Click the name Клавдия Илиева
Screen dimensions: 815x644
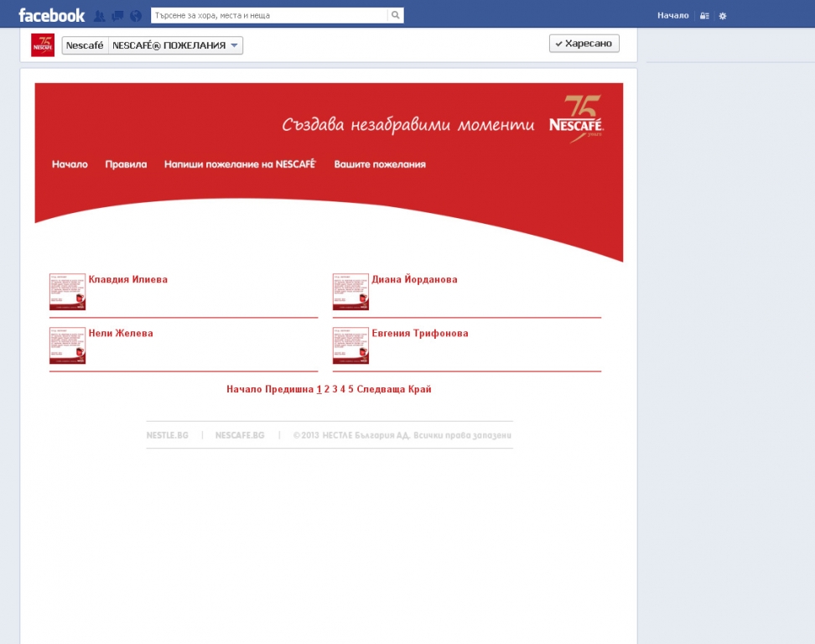pos(127,279)
